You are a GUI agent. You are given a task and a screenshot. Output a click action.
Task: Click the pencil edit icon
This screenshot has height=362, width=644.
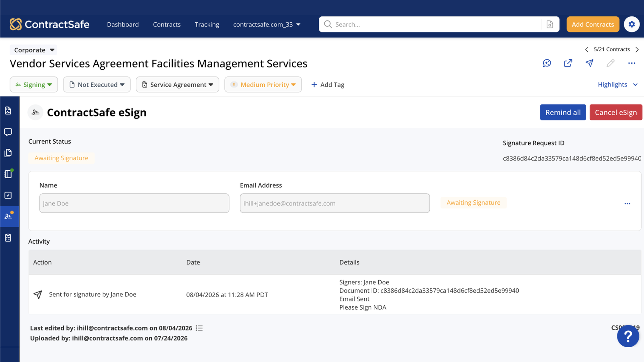tap(610, 63)
